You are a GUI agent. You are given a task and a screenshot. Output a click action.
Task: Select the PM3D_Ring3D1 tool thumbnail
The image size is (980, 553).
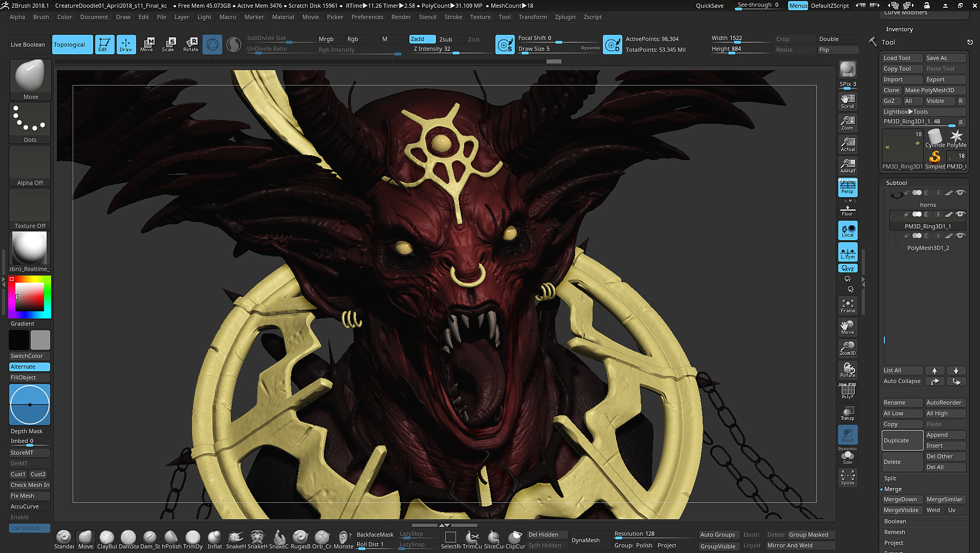pos(902,150)
